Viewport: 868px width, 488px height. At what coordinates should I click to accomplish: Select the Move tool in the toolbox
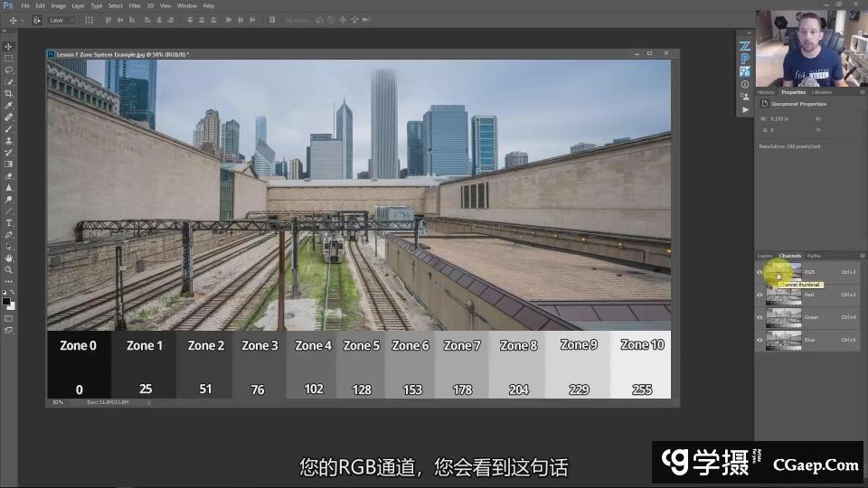(x=9, y=46)
